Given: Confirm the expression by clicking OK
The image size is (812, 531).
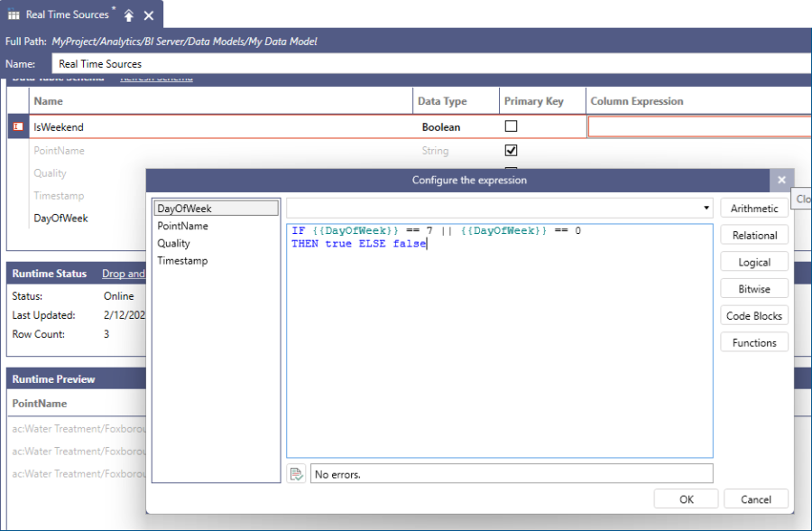Looking at the screenshot, I should click(686, 498).
